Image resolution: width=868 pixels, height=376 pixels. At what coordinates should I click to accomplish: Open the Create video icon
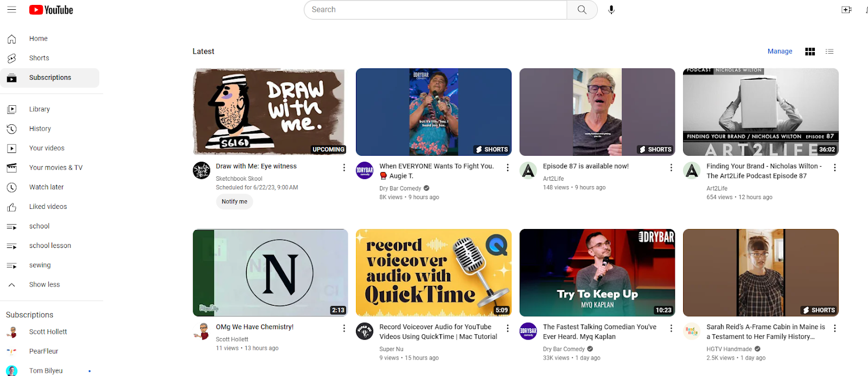[x=846, y=10]
